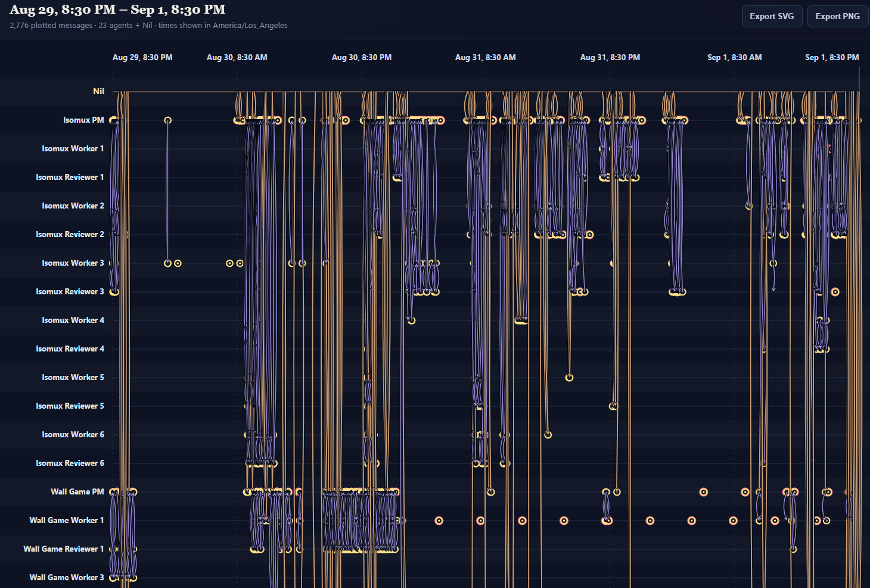The width and height of the screenshot is (870, 588).
Task: Select the Wall Game Reviewer 1 label
Action: point(64,549)
